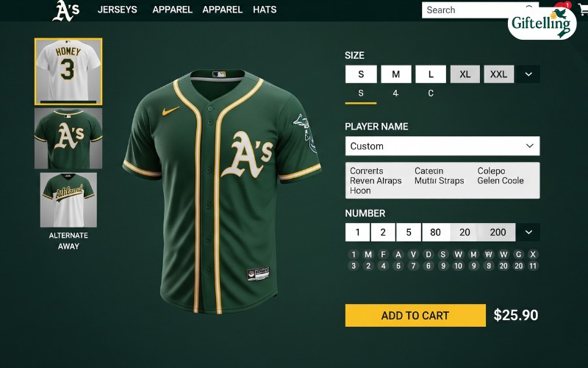588x368 pixels.
Task: Choose the circular number 7 chip
Action: coord(413,266)
